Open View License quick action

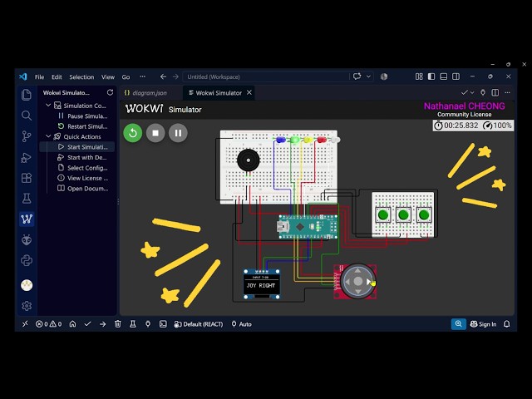pos(83,178)
